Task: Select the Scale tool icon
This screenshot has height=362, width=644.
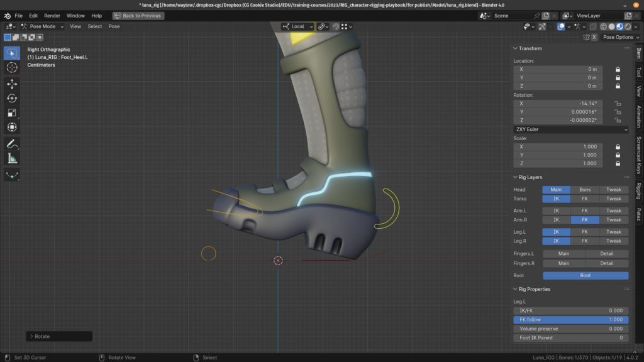Action: pyautogui.click(x=12, y=112)
